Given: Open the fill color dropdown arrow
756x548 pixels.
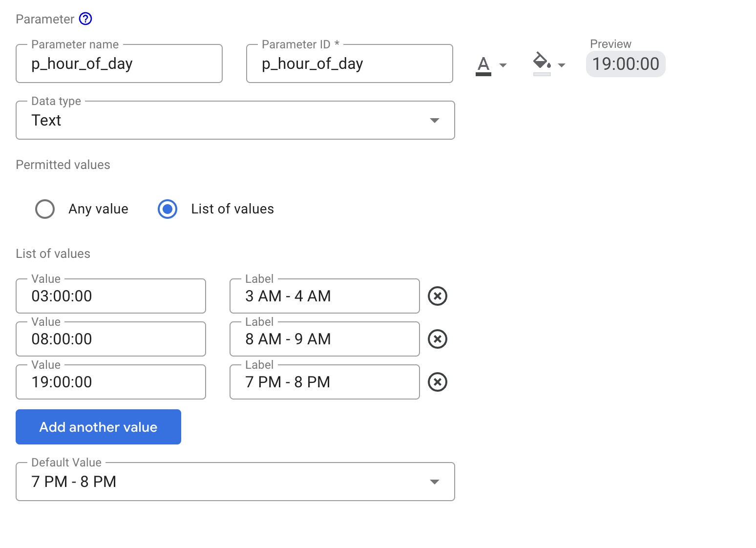Looking at the screenshot, I should 561,65.
